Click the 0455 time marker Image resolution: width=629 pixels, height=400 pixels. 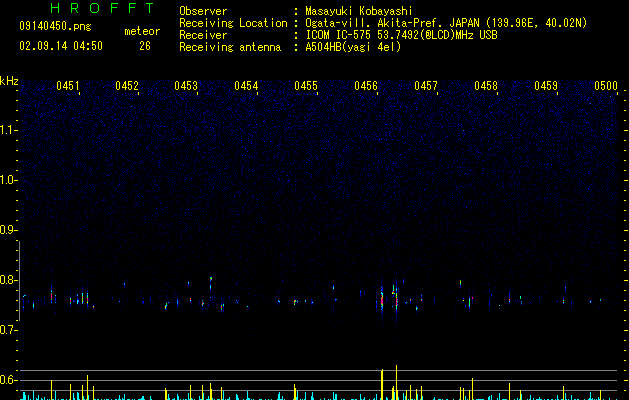click(306, 86)
